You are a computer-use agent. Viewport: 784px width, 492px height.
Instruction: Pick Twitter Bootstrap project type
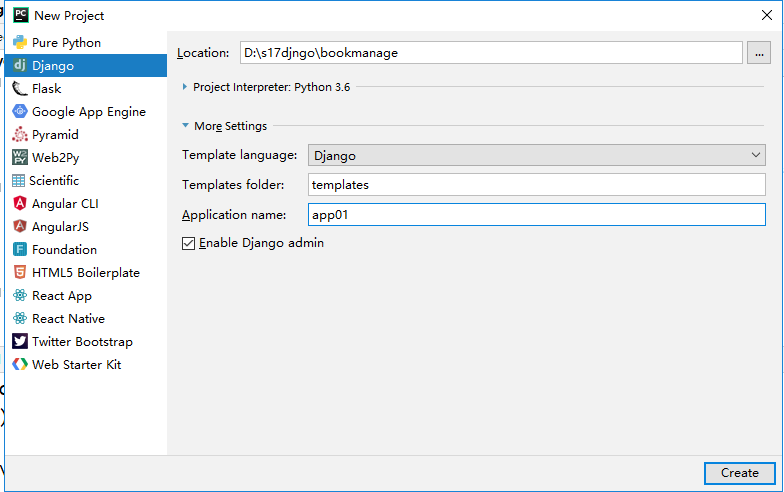[x=86, y=342]
